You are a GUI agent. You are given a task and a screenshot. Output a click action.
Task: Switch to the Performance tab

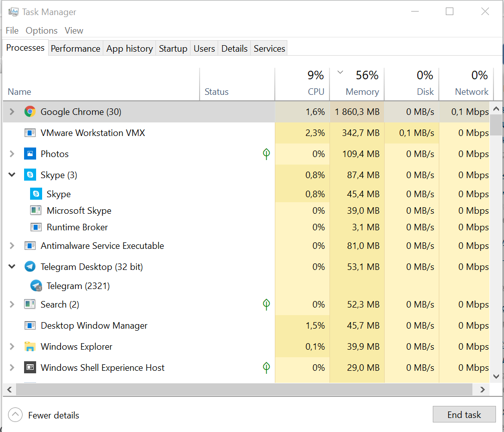pyautogui.click(x=76, y=48)
